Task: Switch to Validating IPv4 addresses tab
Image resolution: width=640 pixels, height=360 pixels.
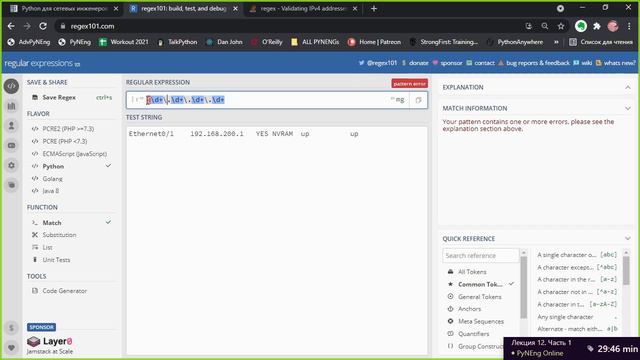Action: 303,8
